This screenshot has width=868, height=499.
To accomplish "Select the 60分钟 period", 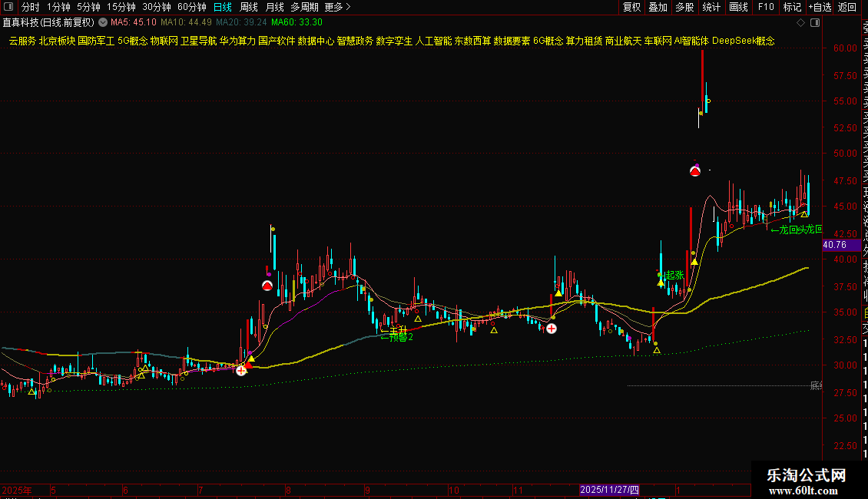I will coord(192,7).
